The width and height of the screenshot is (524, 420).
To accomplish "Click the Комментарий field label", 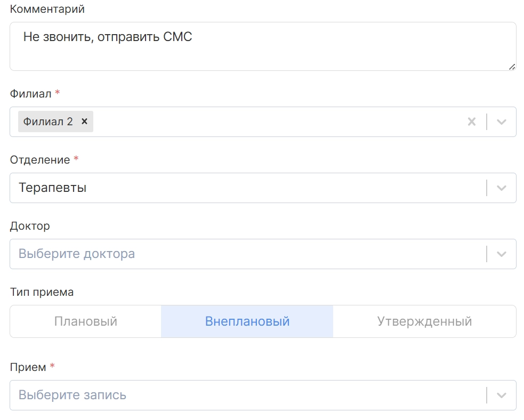I will [47, 9].
